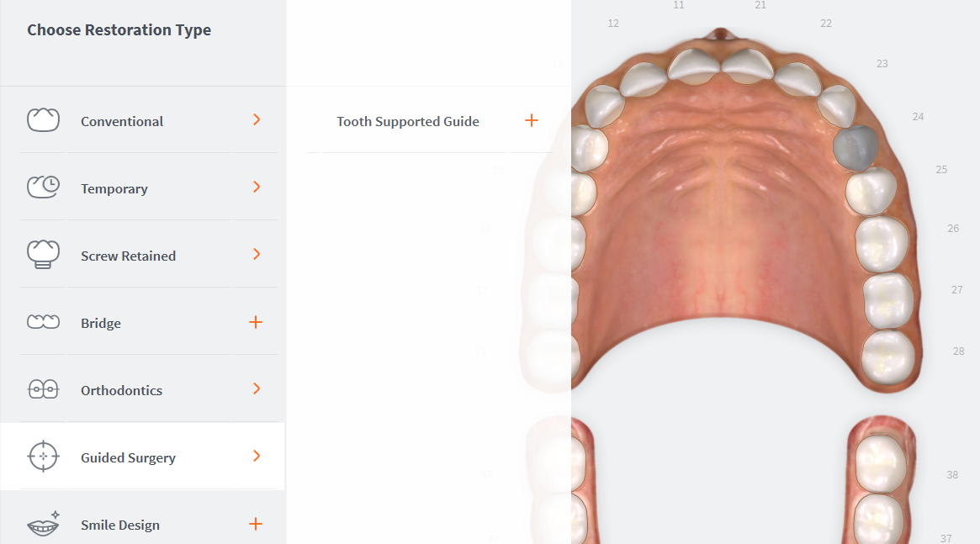Expand the Temporary submenu chevron
The height and width of the screenshot is (544, 980).
tap(257, 187)
